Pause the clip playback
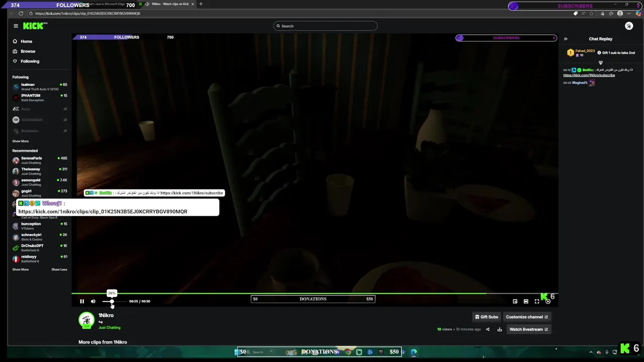Viewport: 644px width, 362px height. [x=82, y=301]
